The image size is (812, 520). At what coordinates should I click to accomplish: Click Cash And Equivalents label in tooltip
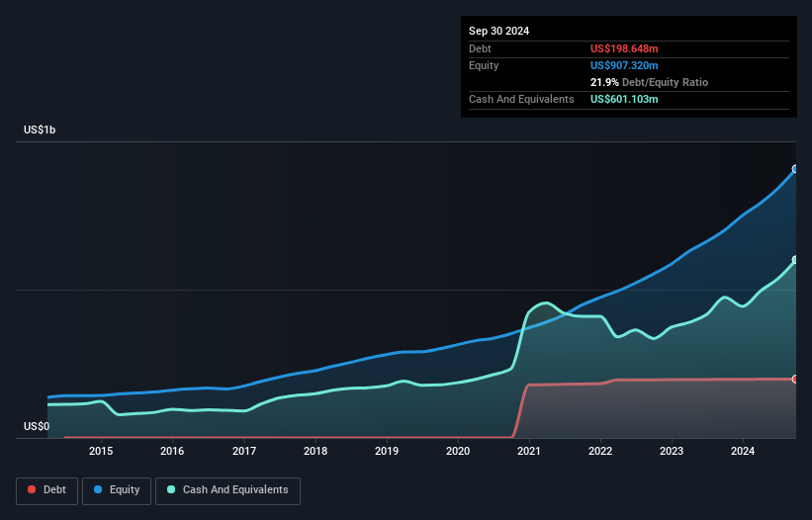pyautogui.click(x=521, y=99)
